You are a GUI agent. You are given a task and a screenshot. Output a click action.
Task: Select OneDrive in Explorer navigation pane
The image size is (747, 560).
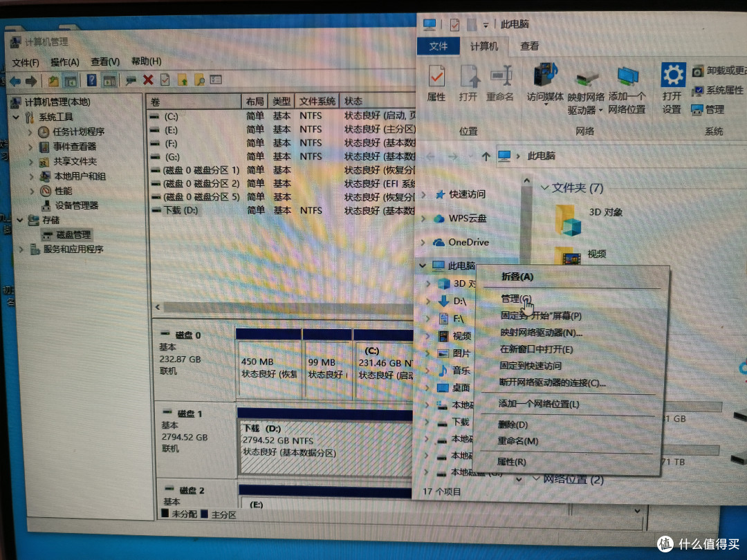tap(461, 242)
